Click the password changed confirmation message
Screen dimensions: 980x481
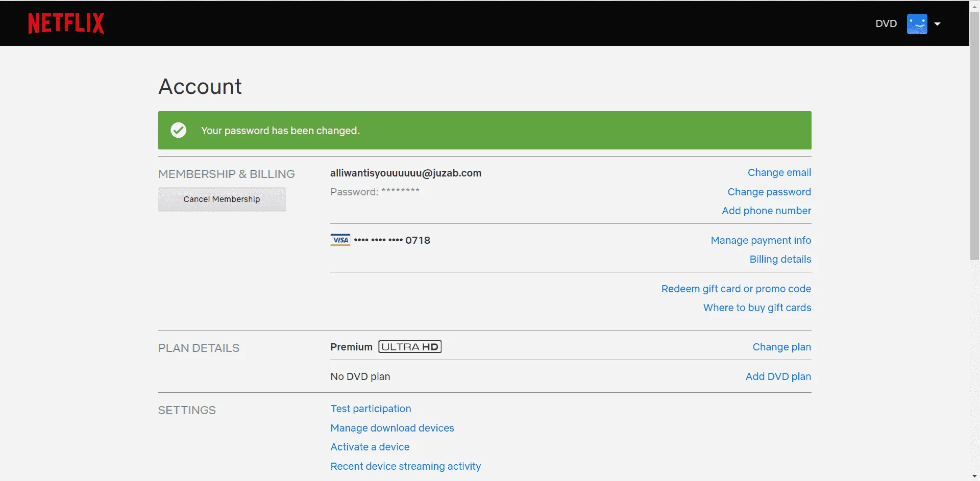coord(280,131)
